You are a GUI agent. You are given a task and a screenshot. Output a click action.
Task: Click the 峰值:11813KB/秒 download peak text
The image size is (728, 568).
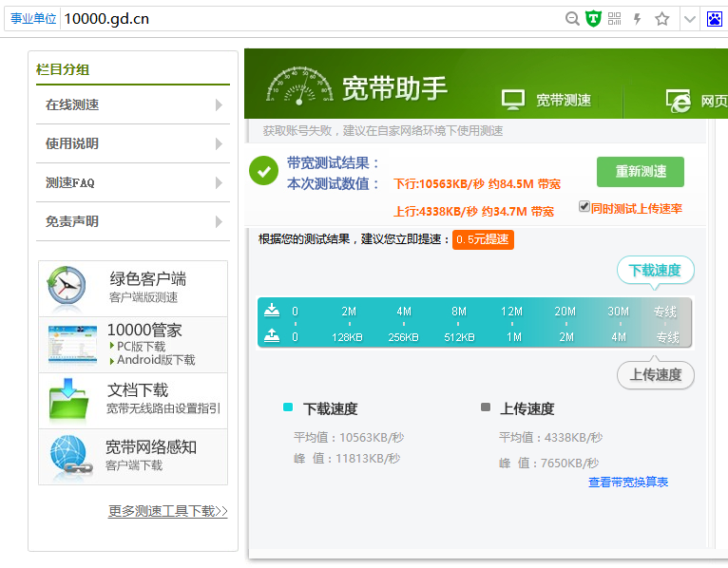(x=347, y=459)
